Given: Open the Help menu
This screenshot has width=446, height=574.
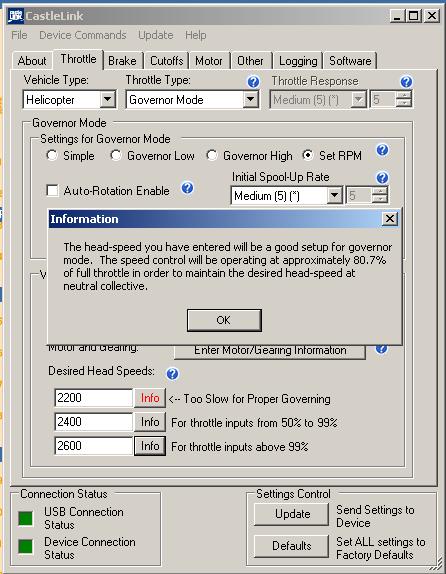Looking at the screenshot, I should pyautogui.click(x=196, y=35).
